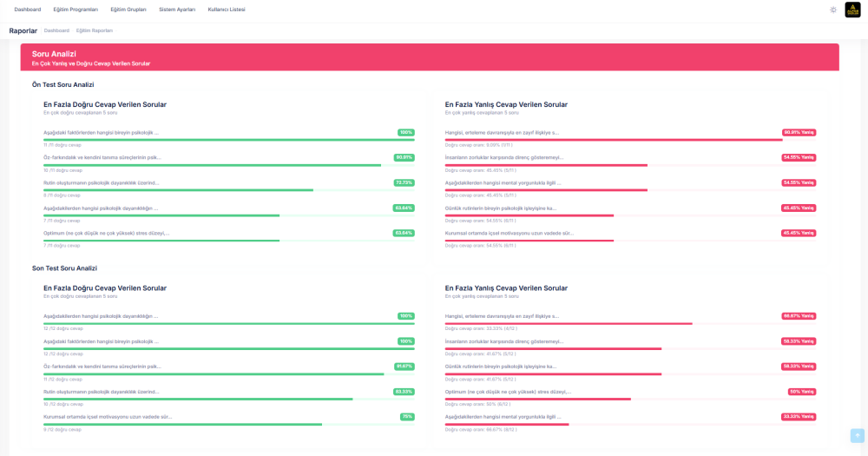Click the Soru Analizi pink header banner
868x456 pixels.
click(x=430, y=57)
